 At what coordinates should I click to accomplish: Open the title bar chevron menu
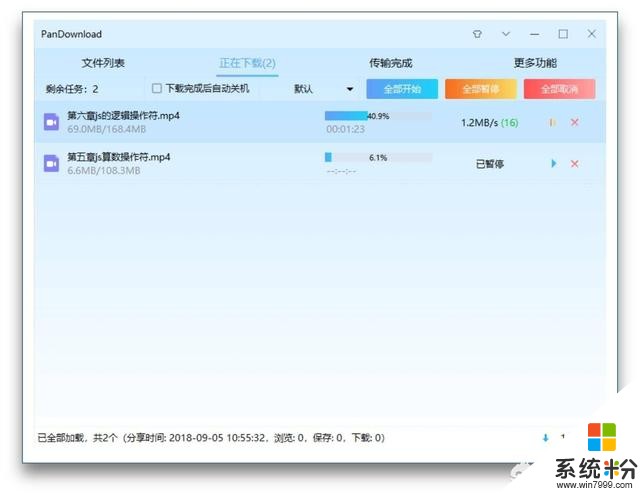pos(506,33)
